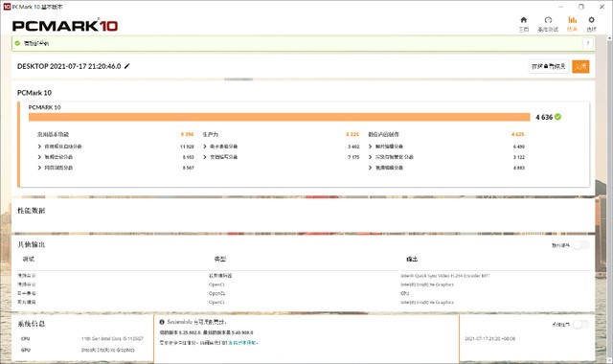Minimize the PCMark 10 window
The image size is (613, 364).
click(x=561, y=7)
